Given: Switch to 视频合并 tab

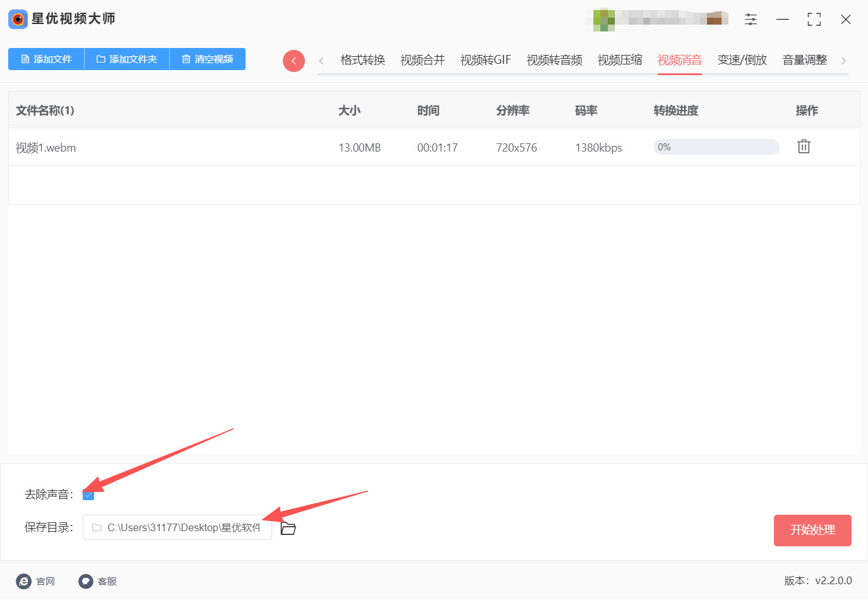Looking at the screenshot, I should click(422, 60).
